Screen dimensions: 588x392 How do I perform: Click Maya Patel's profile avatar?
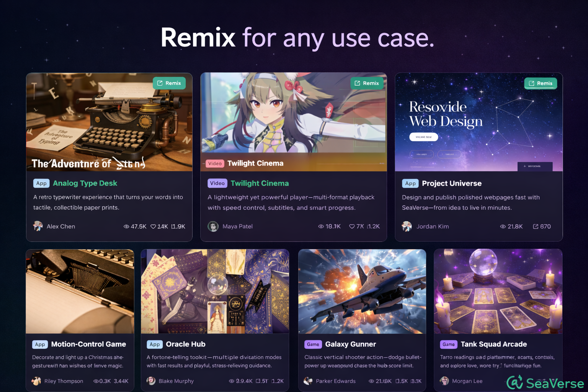click(213, 226)
